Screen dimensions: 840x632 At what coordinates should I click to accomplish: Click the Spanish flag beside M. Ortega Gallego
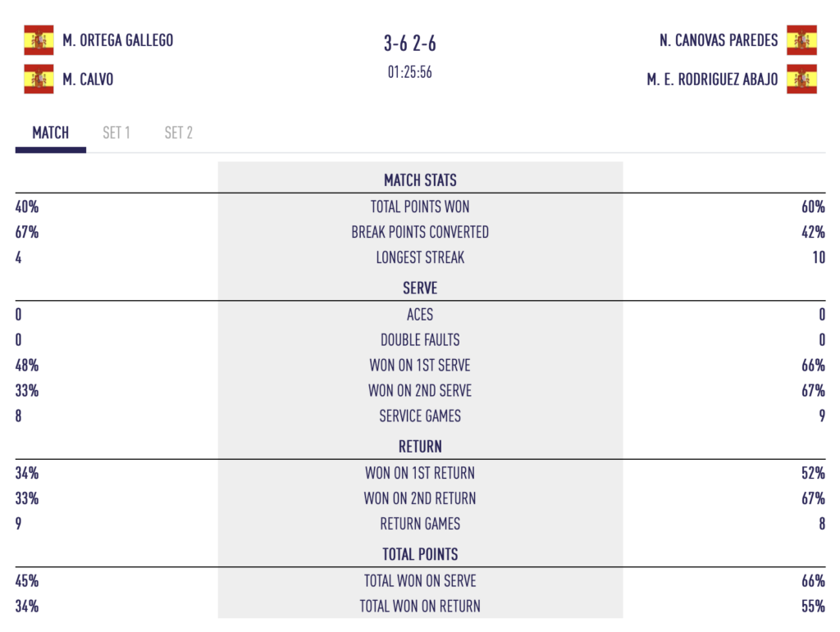[39, 40]
